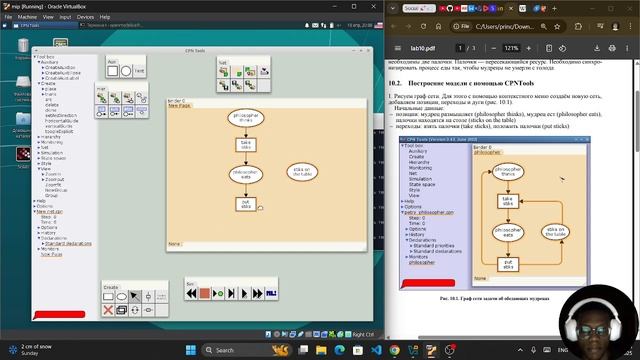Click the plain play simulation tool
640x360 pixels.
coord(244,293)
